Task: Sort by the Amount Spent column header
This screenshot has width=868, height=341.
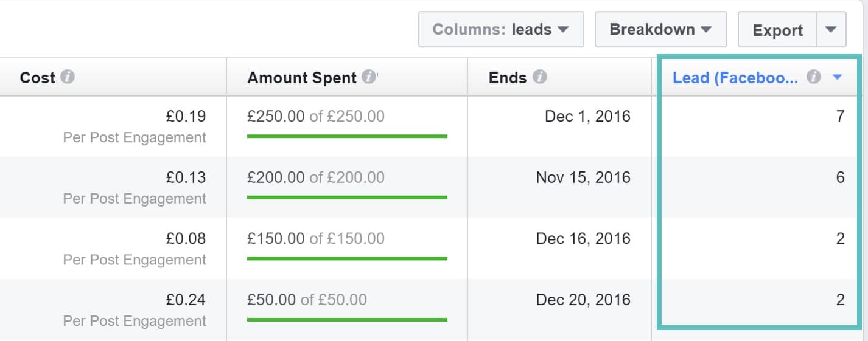Action: tap(301, 78)
